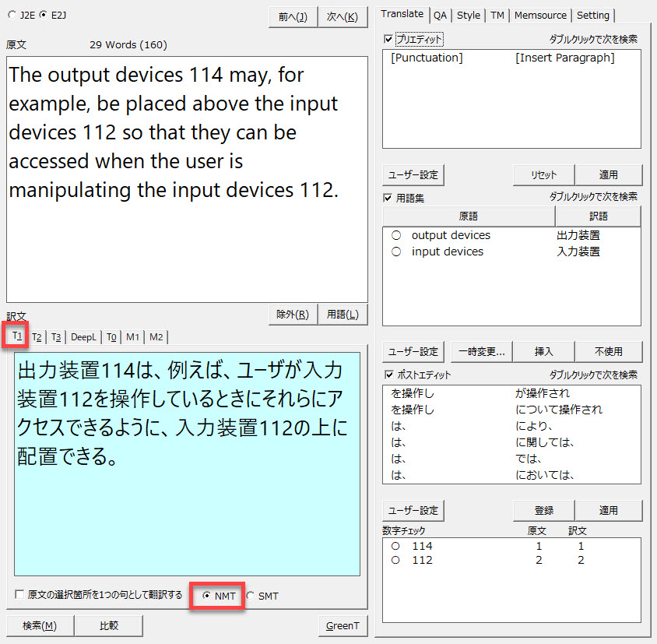Click the 検索(M) search button
Image resolution: width=657 pixels, height=644 pixels.
40,625
